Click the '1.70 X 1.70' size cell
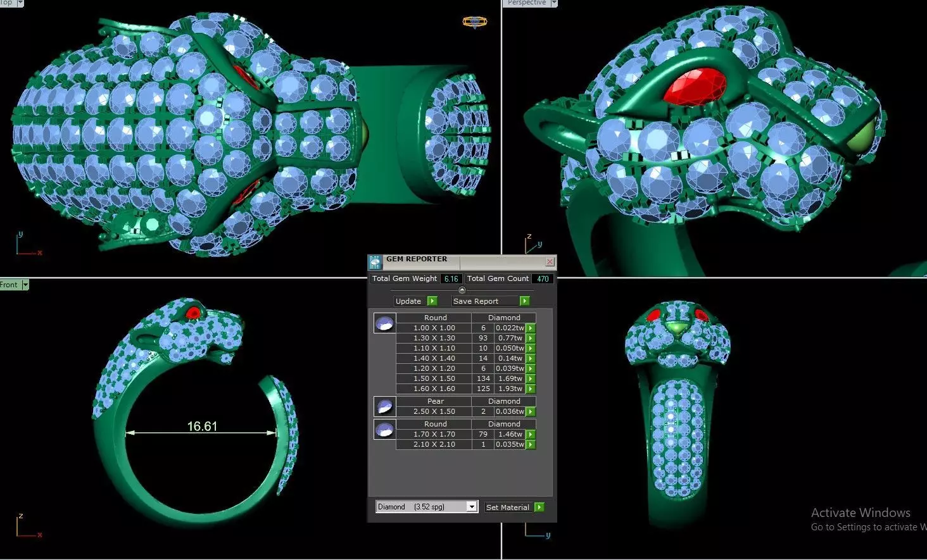The width and height of the screenshot is (927, 560). (x=434, y=434)
